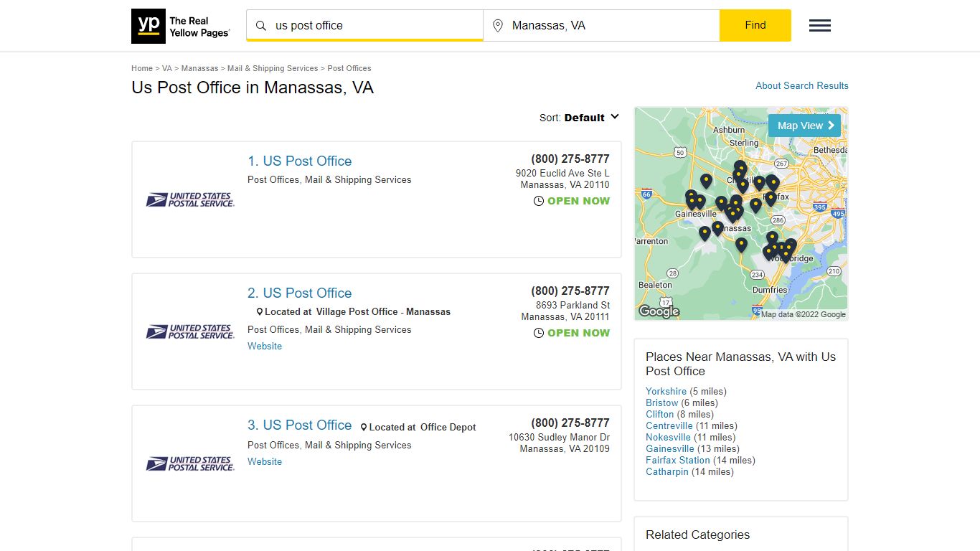Viewport: 980px width, 551px height.
Task: Click the Google logo on map
Action: coord(659,311)
